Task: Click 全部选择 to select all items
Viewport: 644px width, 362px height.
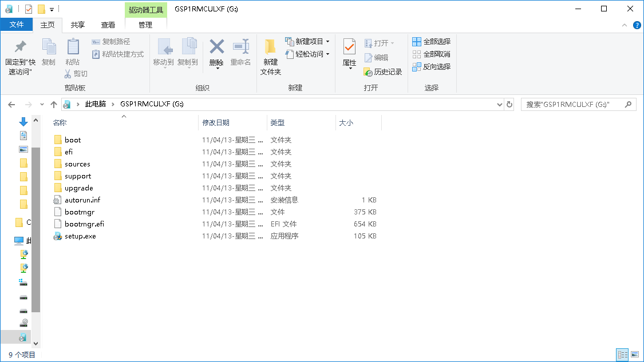Action: 432,41
